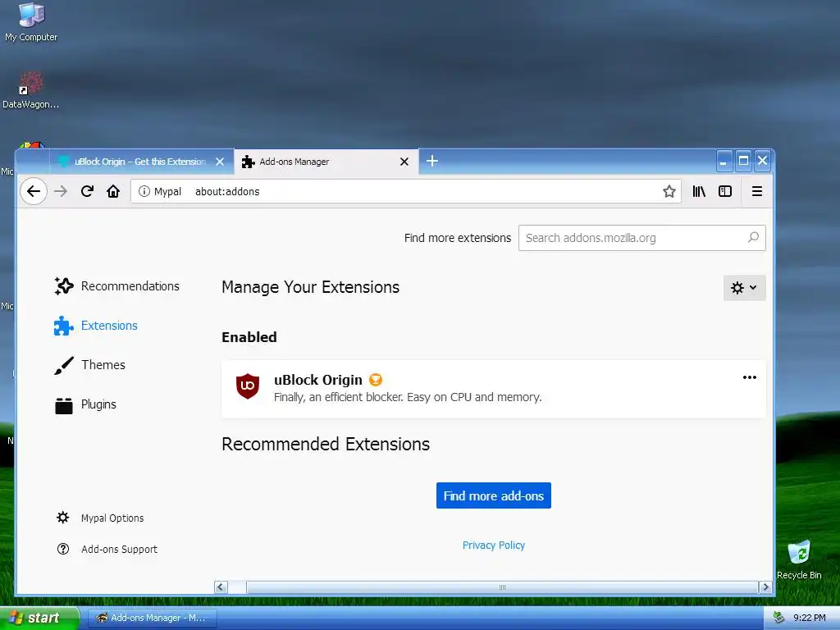Screen dimensions: 840x630
Task: Click the Find more add-ons button
Action: coord(493,495)
